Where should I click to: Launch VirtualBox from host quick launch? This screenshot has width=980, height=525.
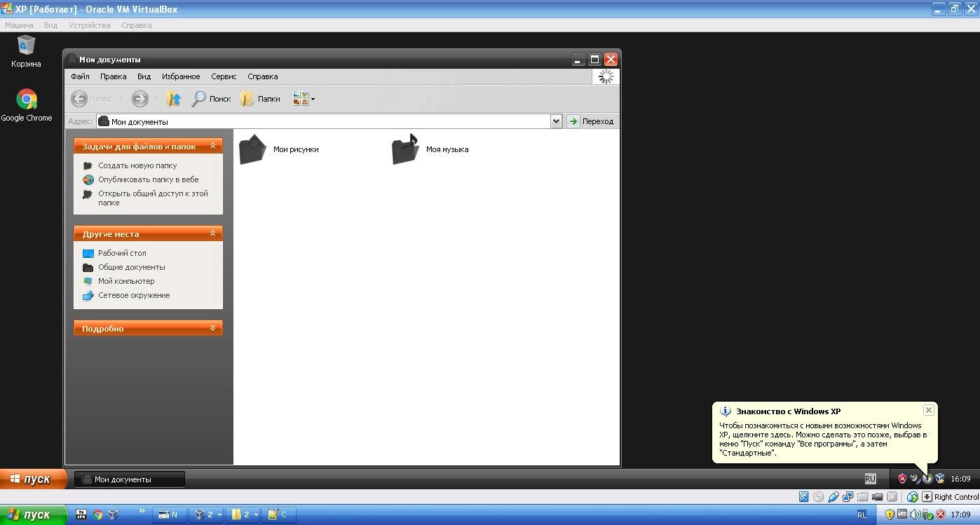[x=113, y=514]
